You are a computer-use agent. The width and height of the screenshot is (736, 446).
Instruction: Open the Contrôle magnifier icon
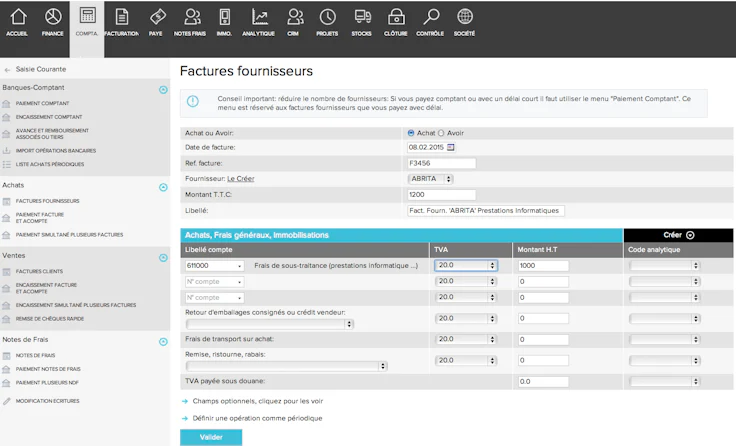coord(430,17)
